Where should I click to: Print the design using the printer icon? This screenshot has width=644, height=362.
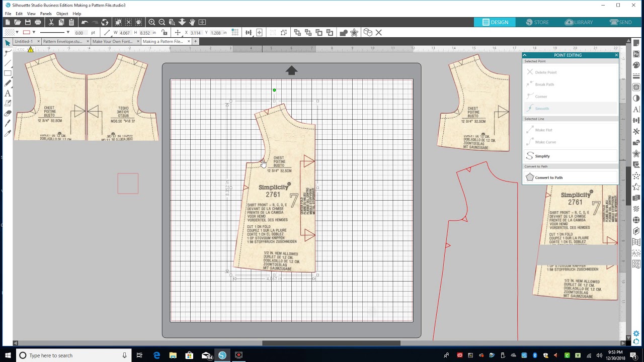38,22
